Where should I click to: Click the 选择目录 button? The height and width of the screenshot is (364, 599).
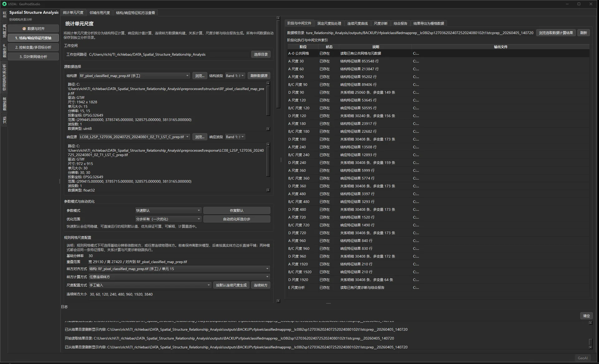click(x=261, y=55)
